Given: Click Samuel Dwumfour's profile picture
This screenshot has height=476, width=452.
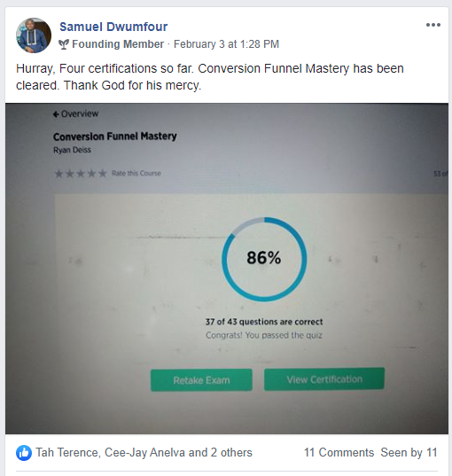Looking at the screenshot, I should [34, 35].
